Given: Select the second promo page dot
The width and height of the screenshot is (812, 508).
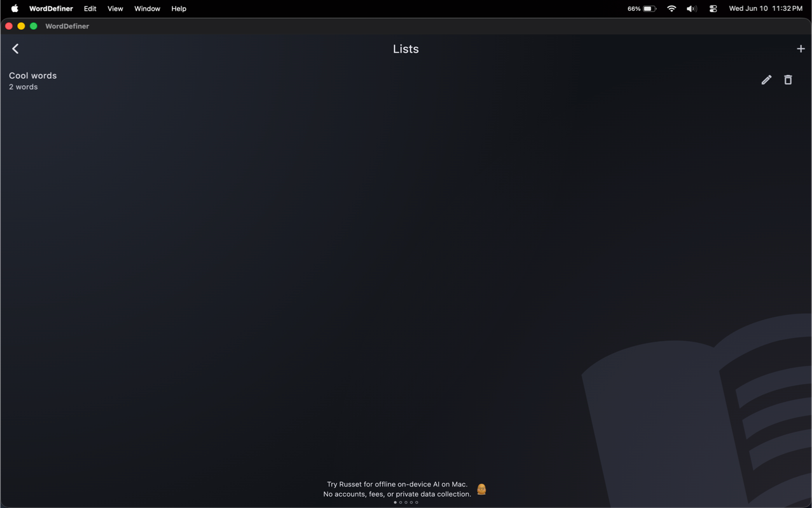Looking at the screenshot, I should pyautogui.click(x=400, y=502).
